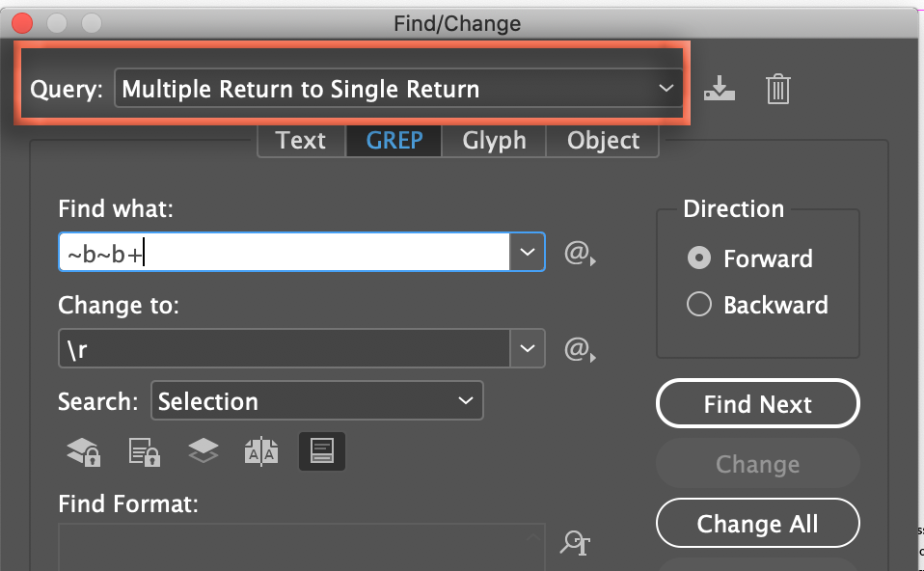Open special characters menu for Change to

(578, 350)
